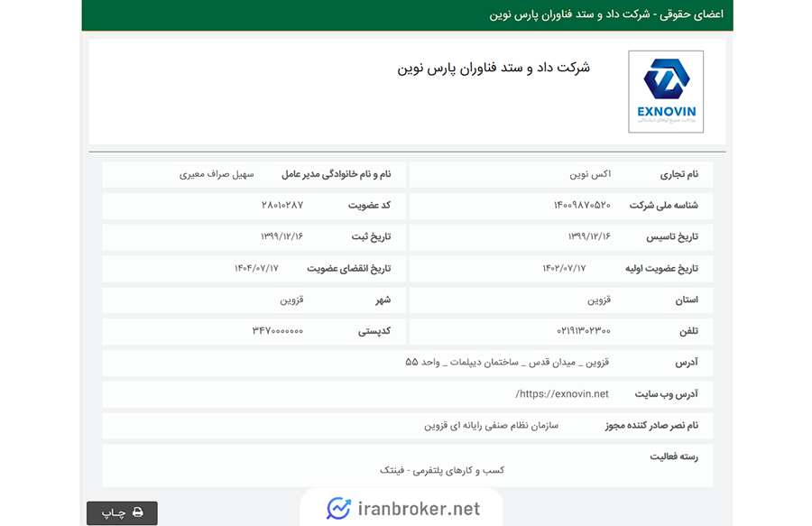Image resolution: width=812 pixels, height=526 pixels.
Task: Select membership expiry date ۱۴۰۴/۰۷/۱۷
Action: tap(256, 268)
